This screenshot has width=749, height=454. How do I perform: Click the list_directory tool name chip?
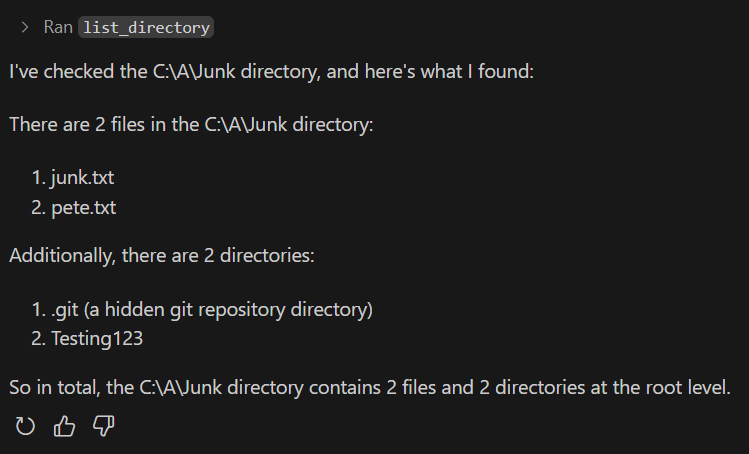tap(146, 27)
